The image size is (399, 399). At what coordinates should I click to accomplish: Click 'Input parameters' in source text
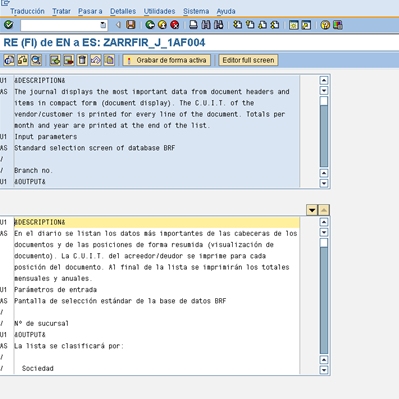pos(46,137)
